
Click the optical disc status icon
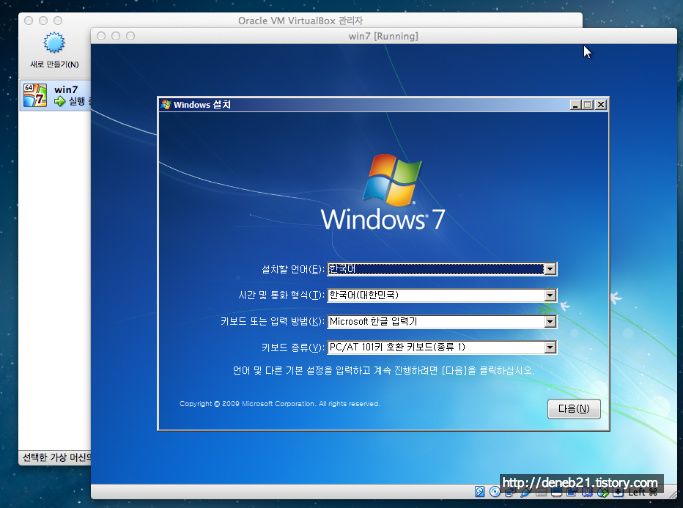(x=494, y=492)
